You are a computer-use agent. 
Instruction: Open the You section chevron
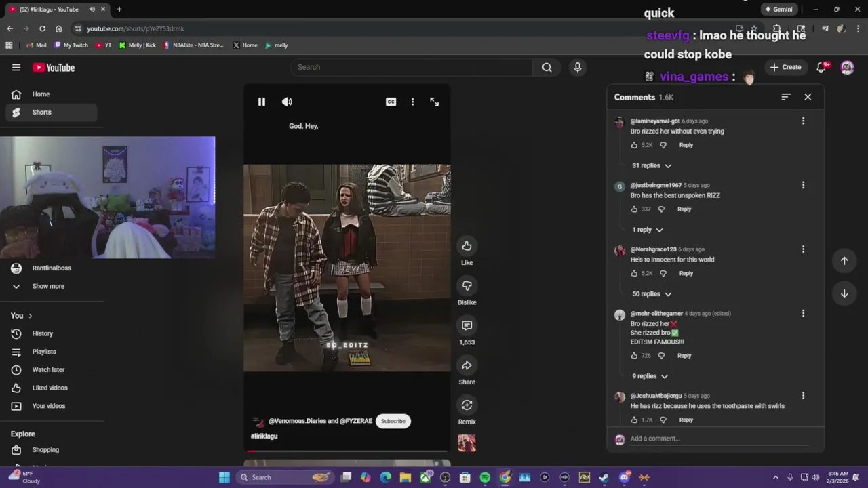click(30, 316)
